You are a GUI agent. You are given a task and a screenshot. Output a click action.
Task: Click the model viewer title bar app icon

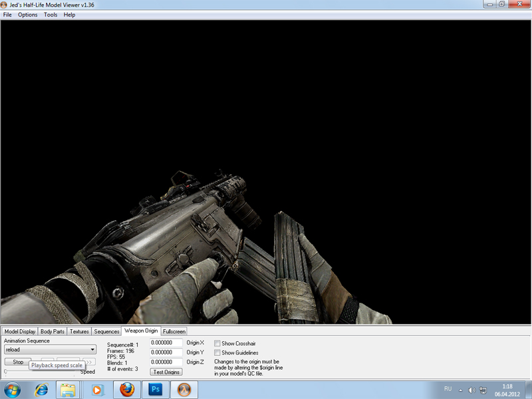pyautogui.click(x=4, y=5)
